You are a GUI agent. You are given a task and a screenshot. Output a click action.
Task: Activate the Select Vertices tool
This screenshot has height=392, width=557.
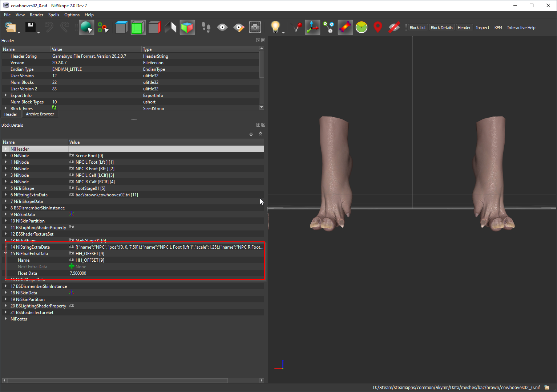103,28
